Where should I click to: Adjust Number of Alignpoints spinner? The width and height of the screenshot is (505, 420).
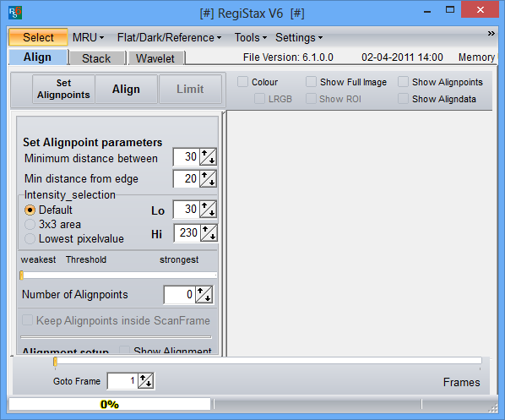pos(204,294)
